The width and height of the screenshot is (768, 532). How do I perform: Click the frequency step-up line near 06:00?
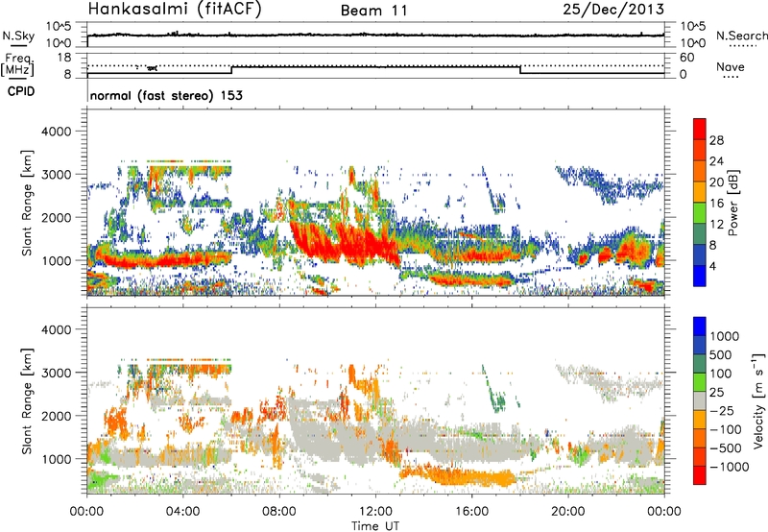coord(231,69)
